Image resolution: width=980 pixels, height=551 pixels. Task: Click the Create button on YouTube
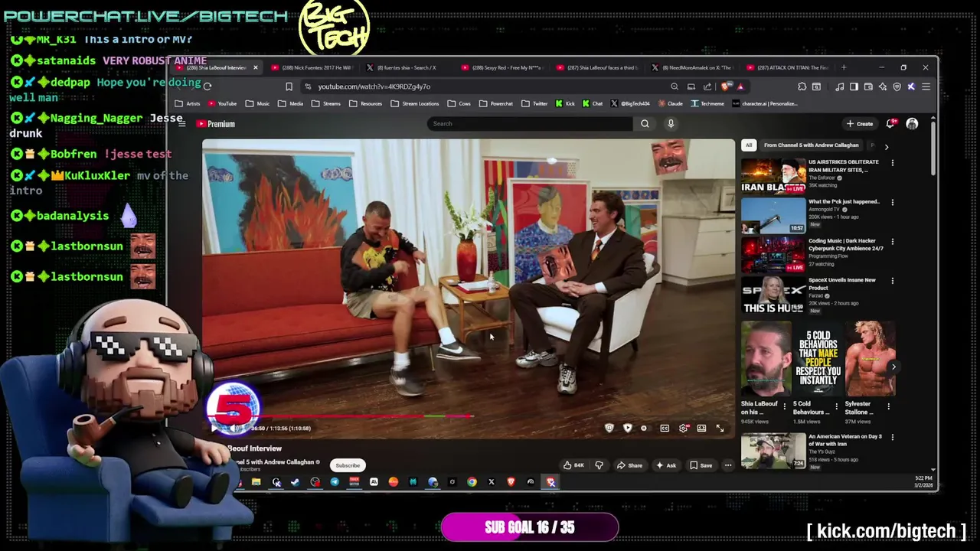click(x=860, y=124)
